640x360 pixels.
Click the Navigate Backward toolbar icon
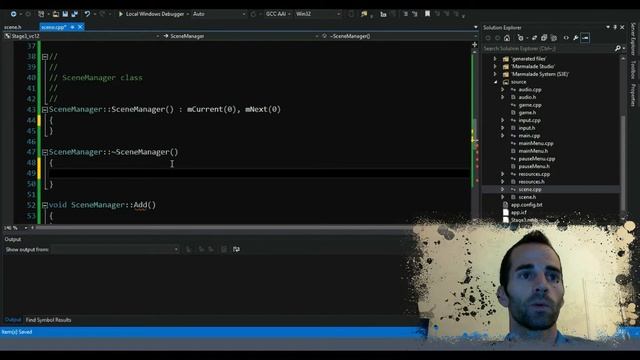coord(13,14)
